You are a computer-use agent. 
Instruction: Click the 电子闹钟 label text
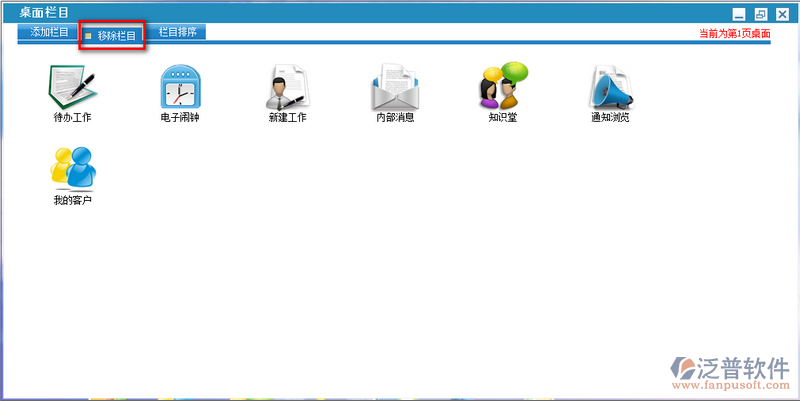(180, 117)
